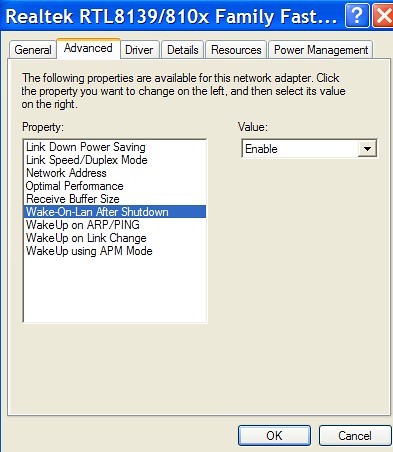Choose the Network Address property
The height and width of the screenshot is (452, 393).
coord(115,173)
